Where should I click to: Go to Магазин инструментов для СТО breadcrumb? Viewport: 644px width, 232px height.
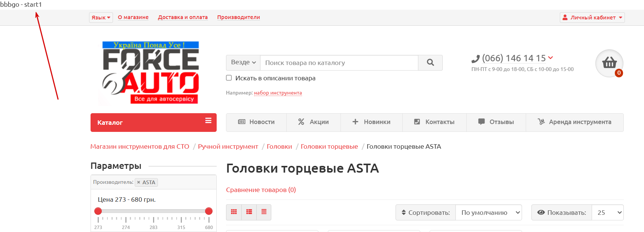click(x=140, y=146)
